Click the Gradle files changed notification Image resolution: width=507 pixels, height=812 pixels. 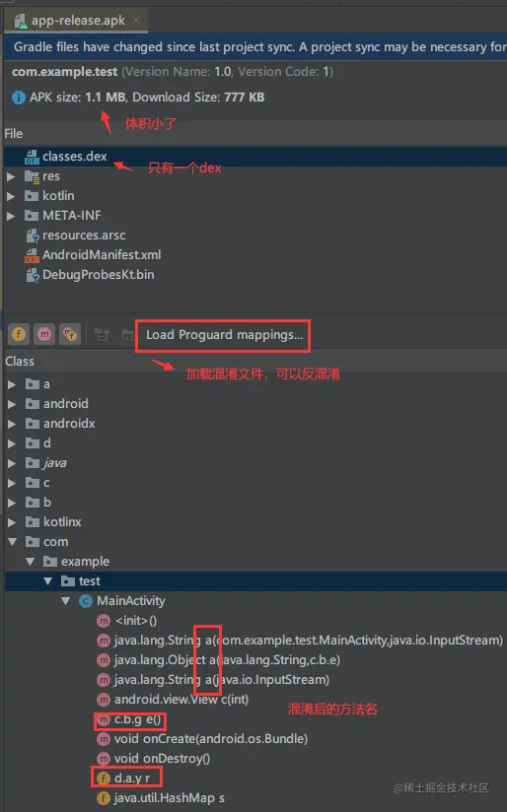255,47
